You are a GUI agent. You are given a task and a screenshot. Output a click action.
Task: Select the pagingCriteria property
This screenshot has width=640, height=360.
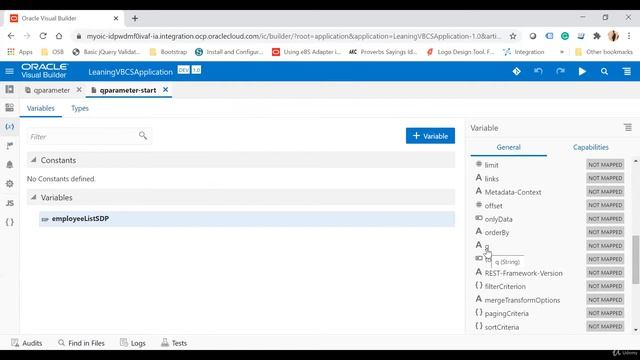tap(506, 313)
